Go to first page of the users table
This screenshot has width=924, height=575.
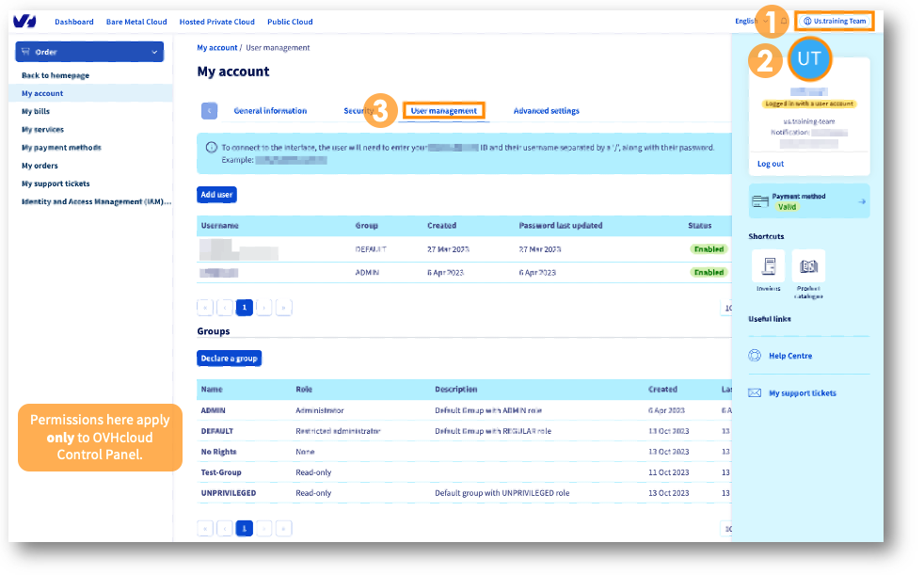(205, 308)
